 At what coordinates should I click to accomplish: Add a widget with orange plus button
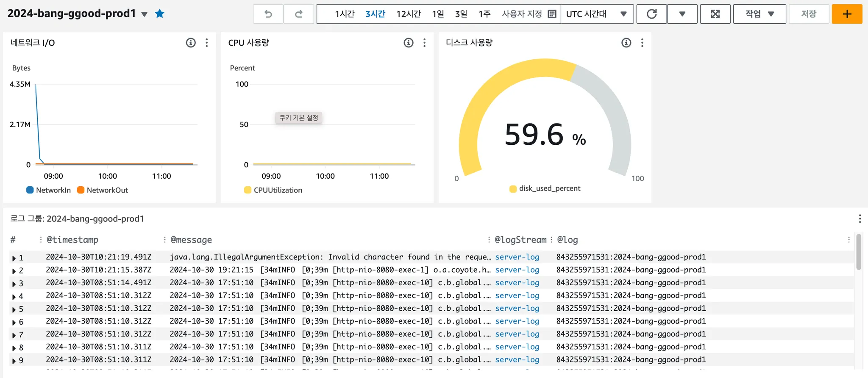pyautogui.click(x=847, y=14)
